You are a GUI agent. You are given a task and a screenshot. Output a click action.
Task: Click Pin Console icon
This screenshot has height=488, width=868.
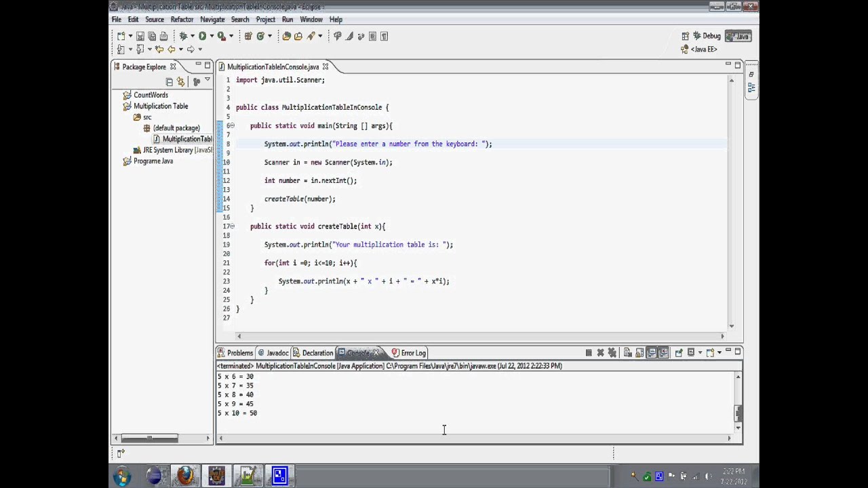[679, 352]
